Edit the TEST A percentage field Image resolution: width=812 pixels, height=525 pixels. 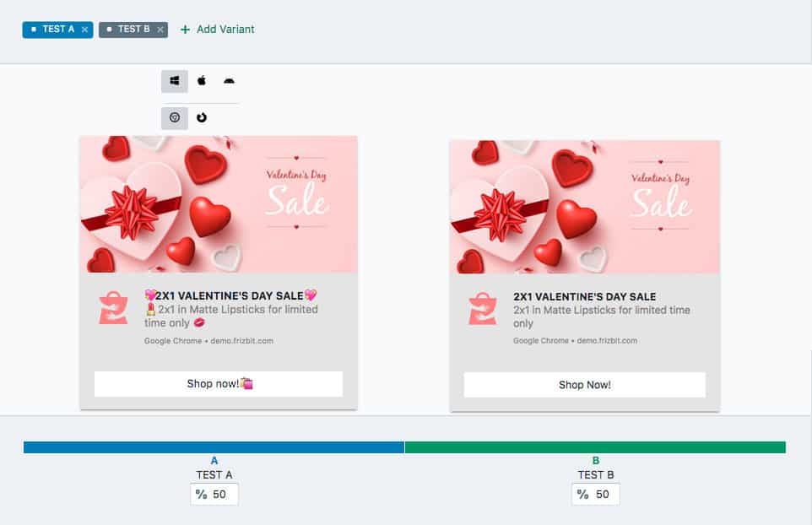click(214, 495)
